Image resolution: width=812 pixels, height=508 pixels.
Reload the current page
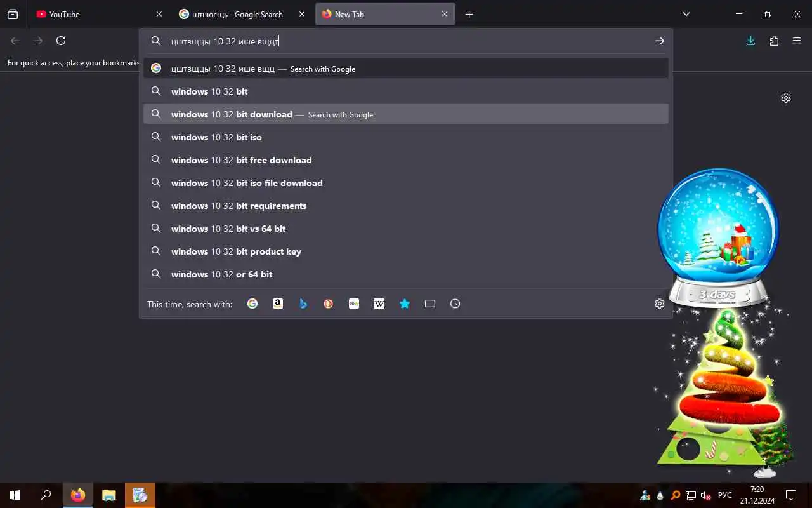[x=61, y=41]
